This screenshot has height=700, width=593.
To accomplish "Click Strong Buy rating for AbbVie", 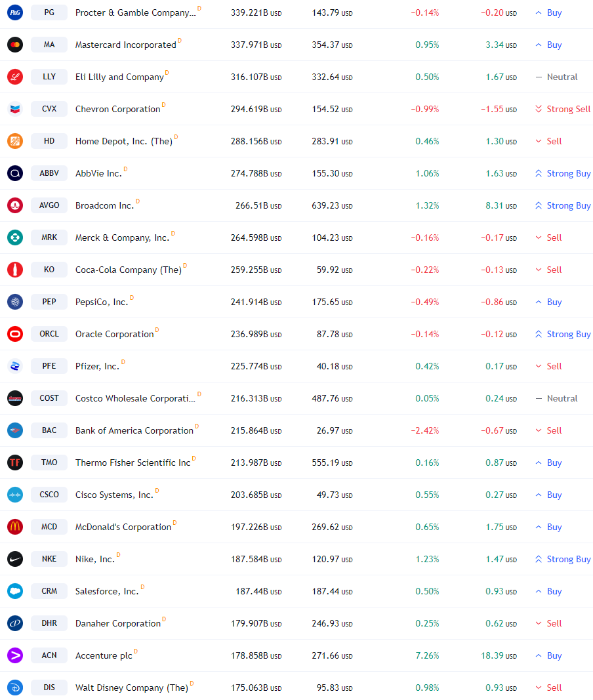I will (563, 174).
